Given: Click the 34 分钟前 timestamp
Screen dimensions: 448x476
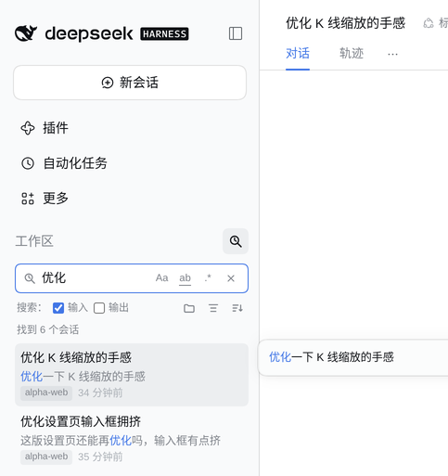Looking at the screenshot, I should [100, 393].
